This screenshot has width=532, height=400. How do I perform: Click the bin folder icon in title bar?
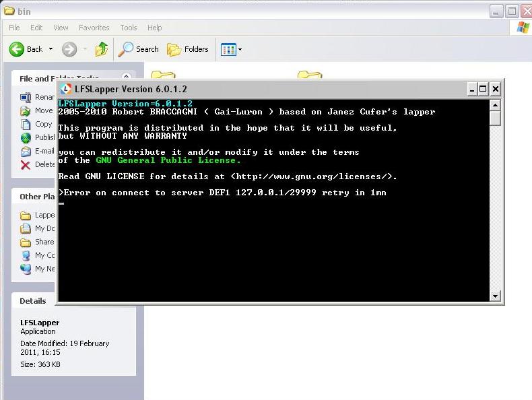click(9, 11)
